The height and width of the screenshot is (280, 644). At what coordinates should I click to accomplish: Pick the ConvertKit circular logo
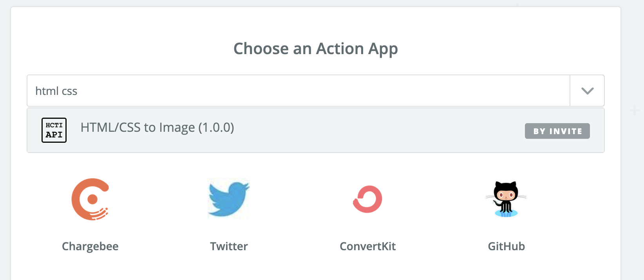[367, 199]
